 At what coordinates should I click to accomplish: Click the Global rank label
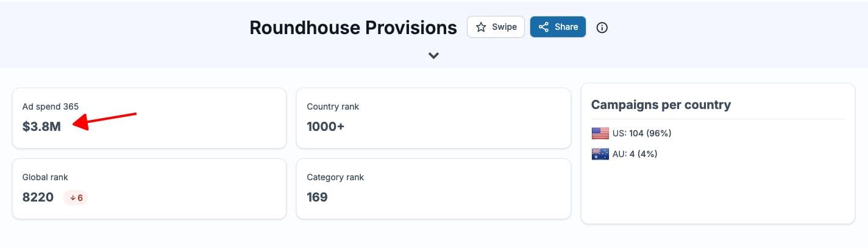(x=45, y=177)
